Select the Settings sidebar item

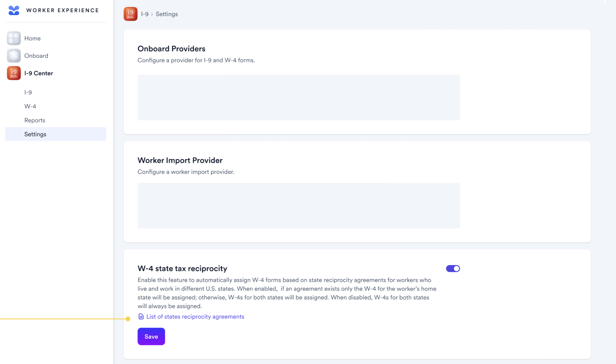56,134
